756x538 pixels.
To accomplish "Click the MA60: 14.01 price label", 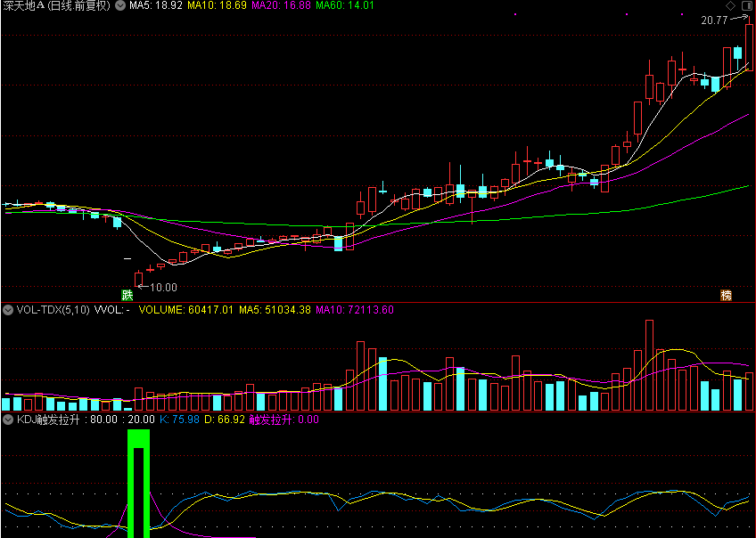I will [345, 5].
